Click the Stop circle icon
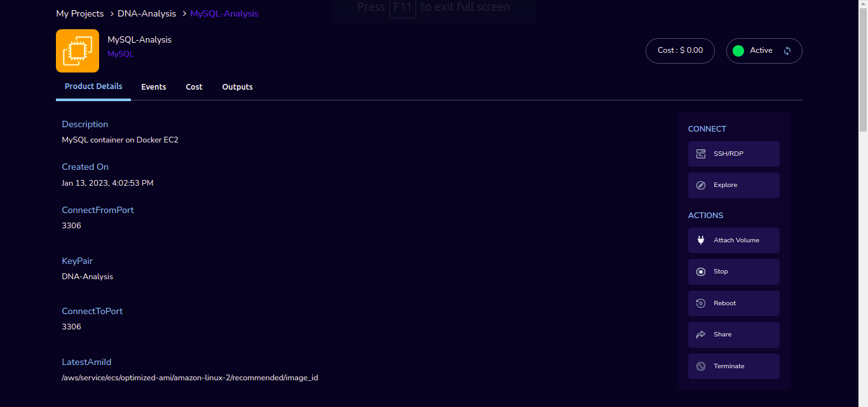Image resolution: width=868 pixels, height=407 pixels. click(x=701, y=272)
